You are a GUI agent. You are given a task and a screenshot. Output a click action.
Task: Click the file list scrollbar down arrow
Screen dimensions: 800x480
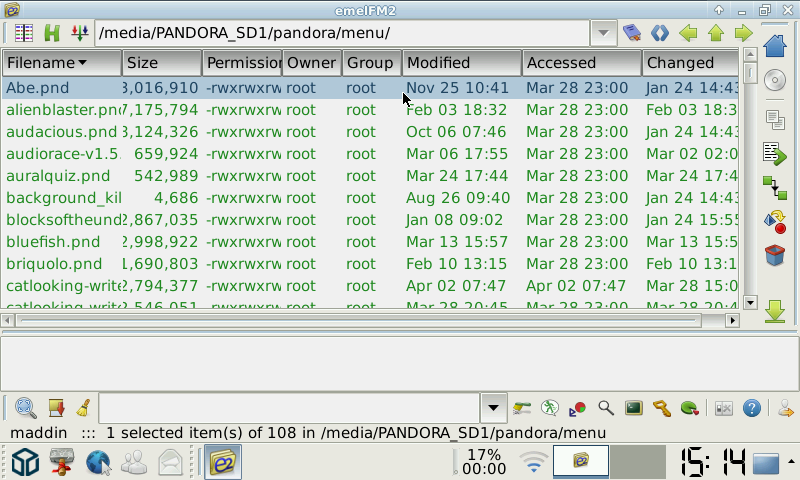[750, 302]
